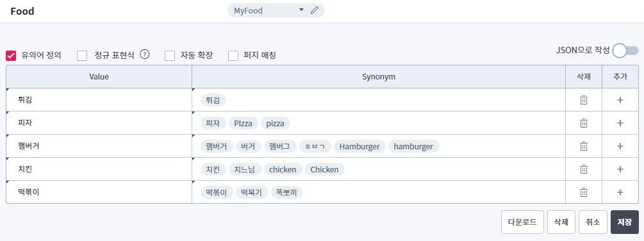
Task: Click the 취소 cancel button
Action: [593, 222]
